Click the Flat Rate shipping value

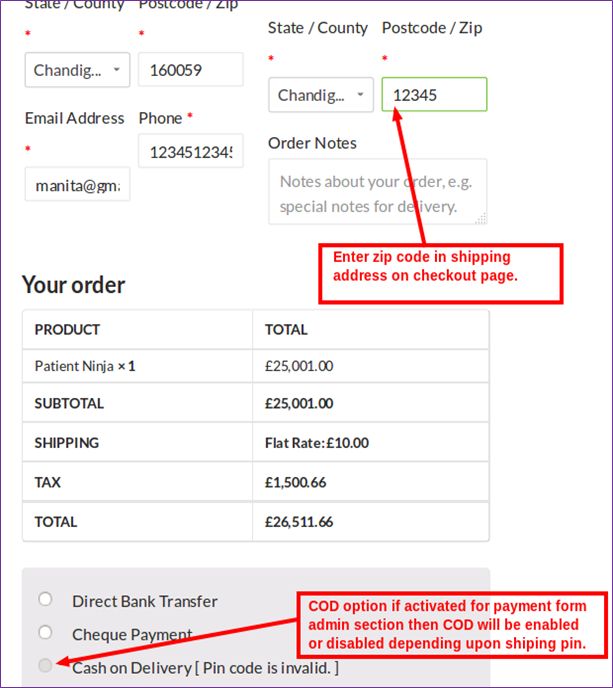coord(316,443)
